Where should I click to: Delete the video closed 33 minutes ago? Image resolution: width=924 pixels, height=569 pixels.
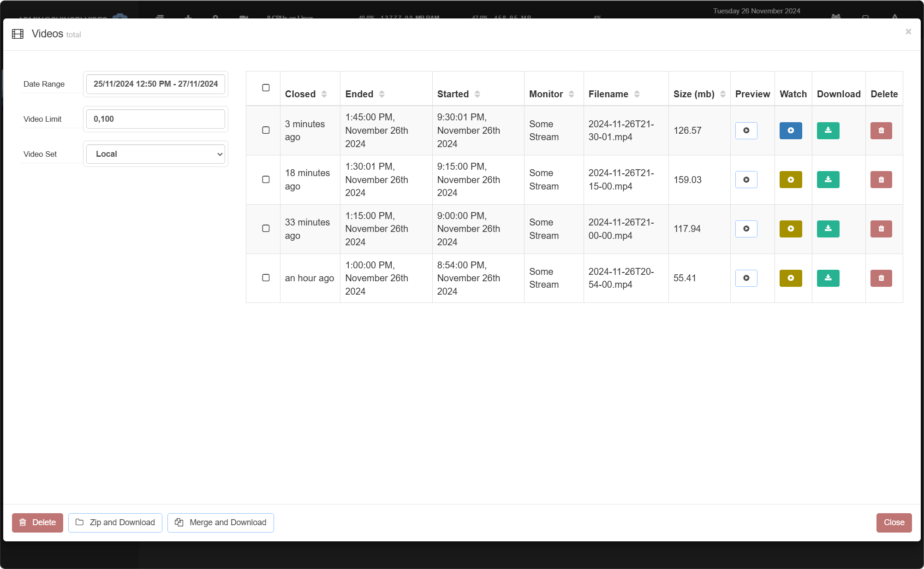click(x=881, y=229)
